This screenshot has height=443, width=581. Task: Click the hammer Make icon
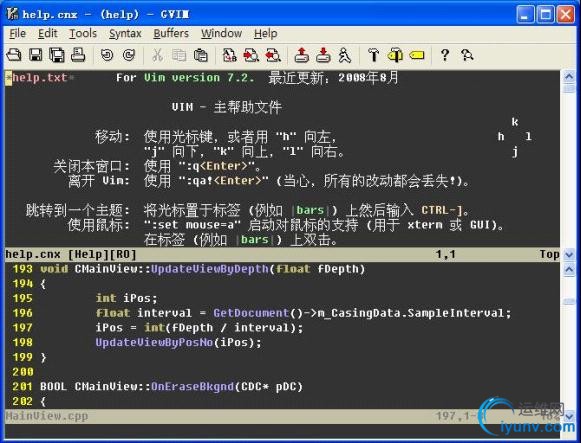point(373,55)
